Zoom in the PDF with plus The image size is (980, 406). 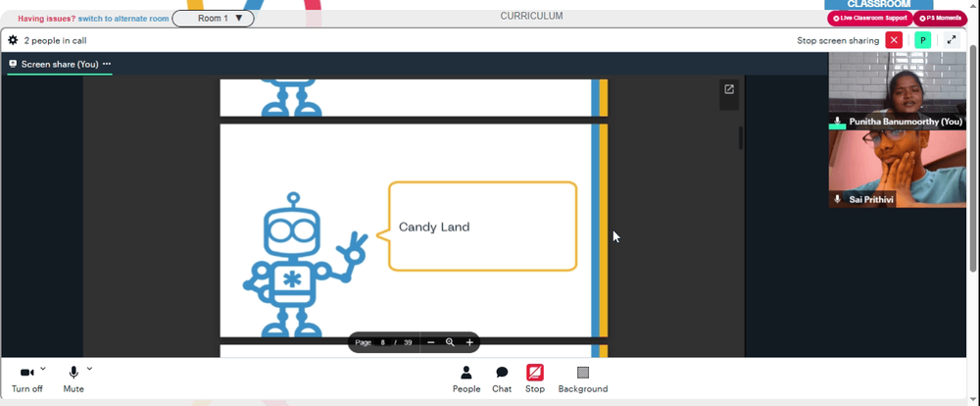tap(469, 342)
